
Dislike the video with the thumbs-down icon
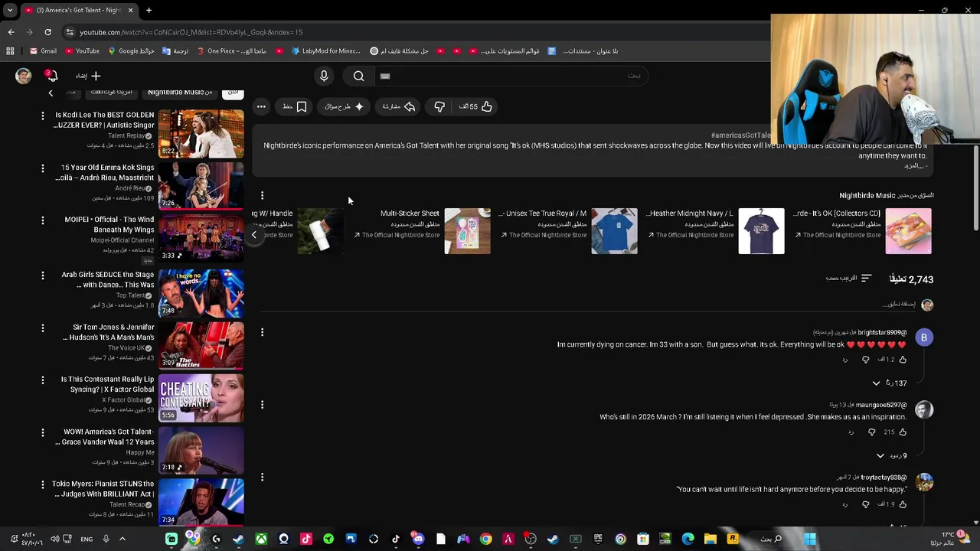439,106
